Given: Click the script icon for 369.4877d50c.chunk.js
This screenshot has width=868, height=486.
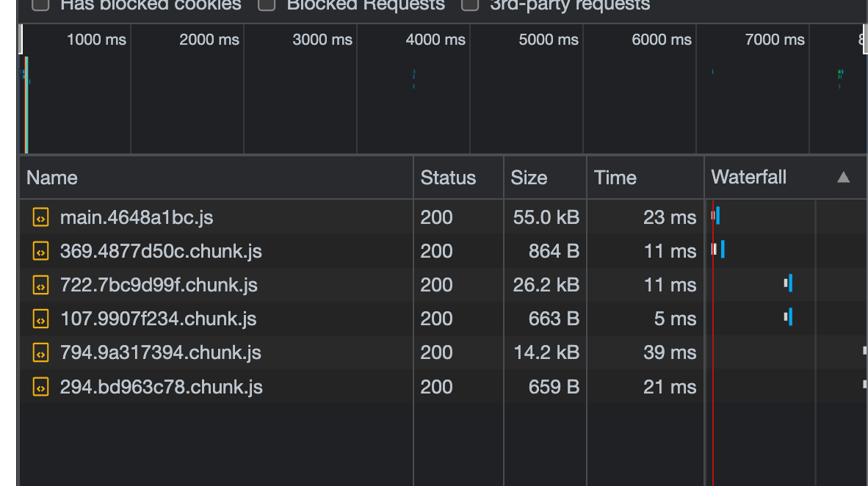Looking at the screenshot, I should [40, 251].
